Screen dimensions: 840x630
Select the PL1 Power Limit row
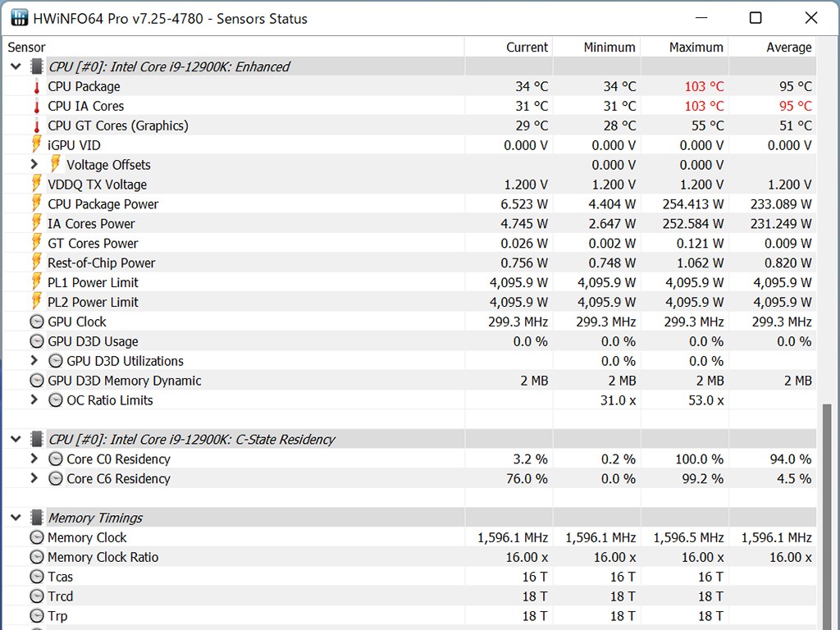tap(93, 283)
